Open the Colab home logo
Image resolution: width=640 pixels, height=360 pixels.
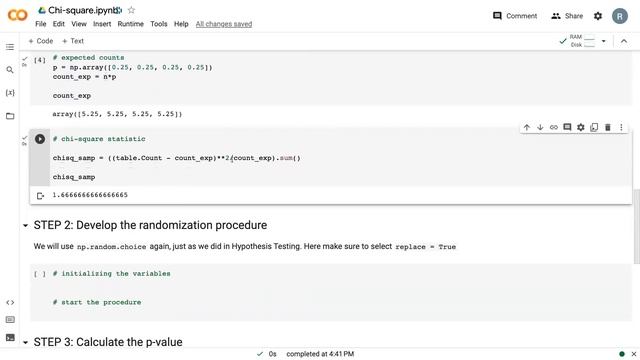tap(18, 16)
